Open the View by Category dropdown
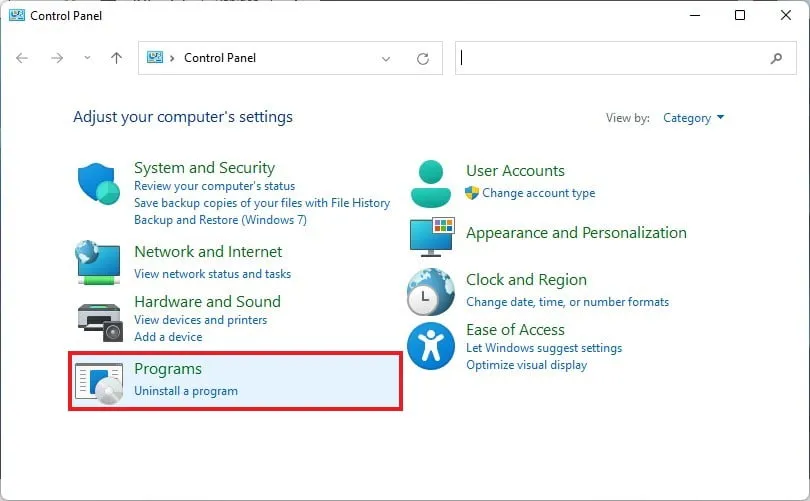 click(x=693, y=118)
